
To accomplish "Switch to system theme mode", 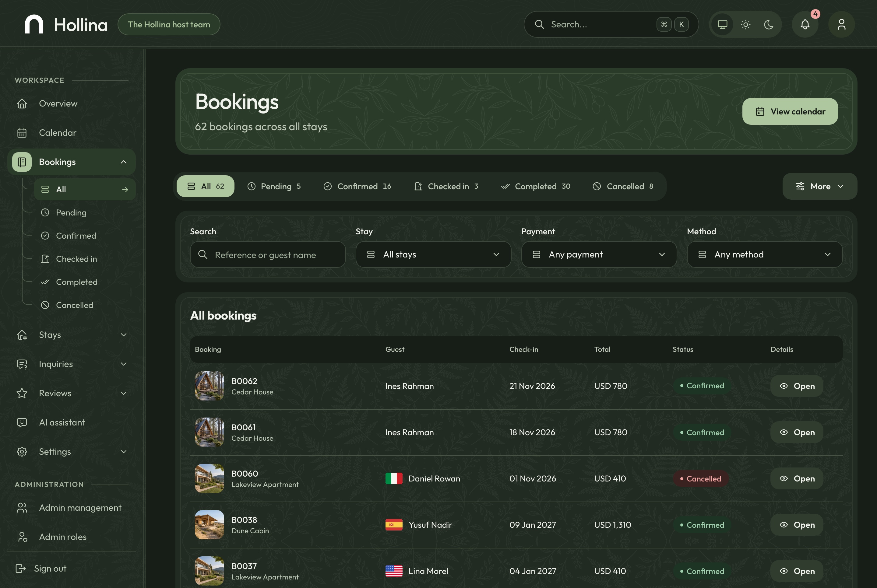I will tap(722, 24).
